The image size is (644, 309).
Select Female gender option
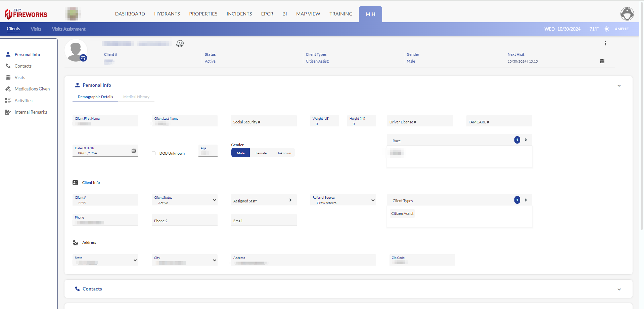click(x=261, y=153)
